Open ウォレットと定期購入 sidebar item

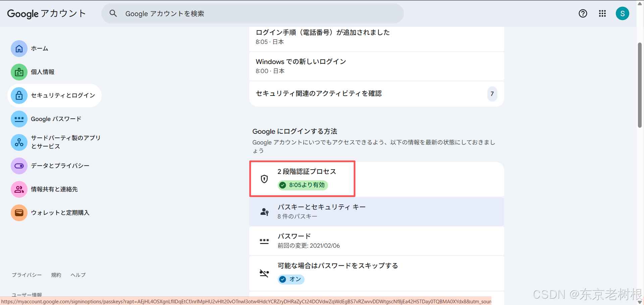(54, 213)
